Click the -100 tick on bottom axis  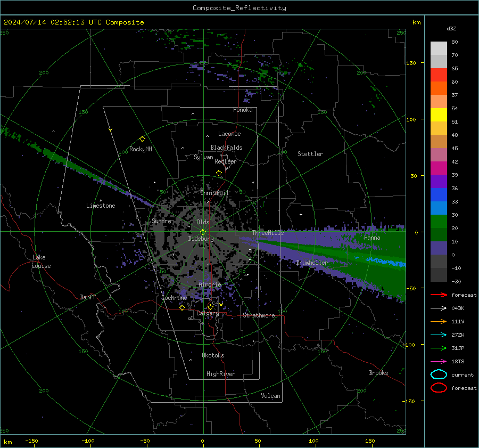coord(88,441)
